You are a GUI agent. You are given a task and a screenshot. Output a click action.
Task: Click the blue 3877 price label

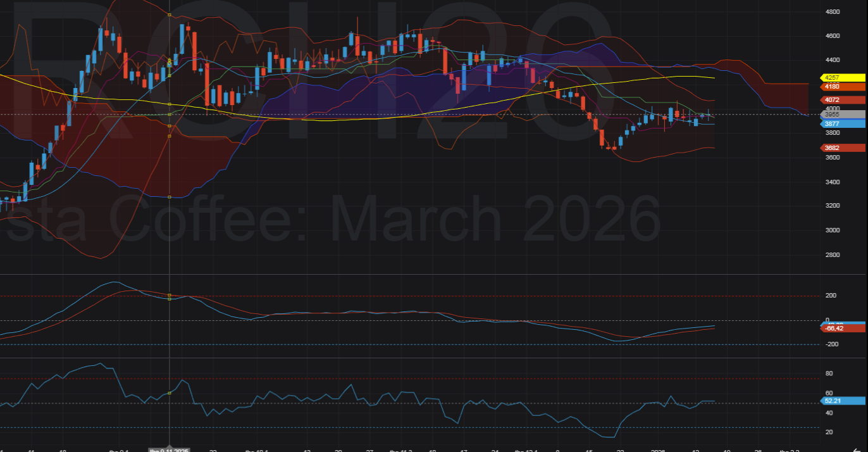click(842, 124)
